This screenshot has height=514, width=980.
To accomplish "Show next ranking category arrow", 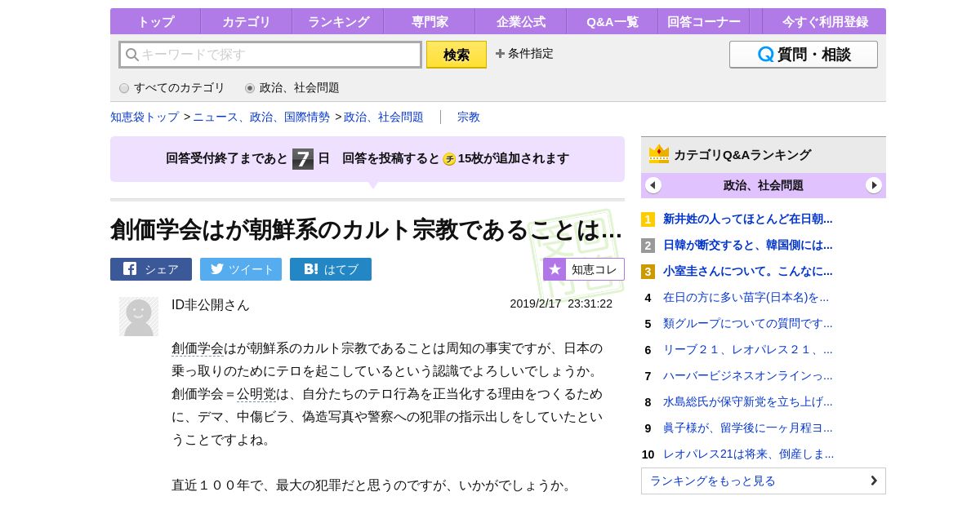I will [x=874, y=185].
